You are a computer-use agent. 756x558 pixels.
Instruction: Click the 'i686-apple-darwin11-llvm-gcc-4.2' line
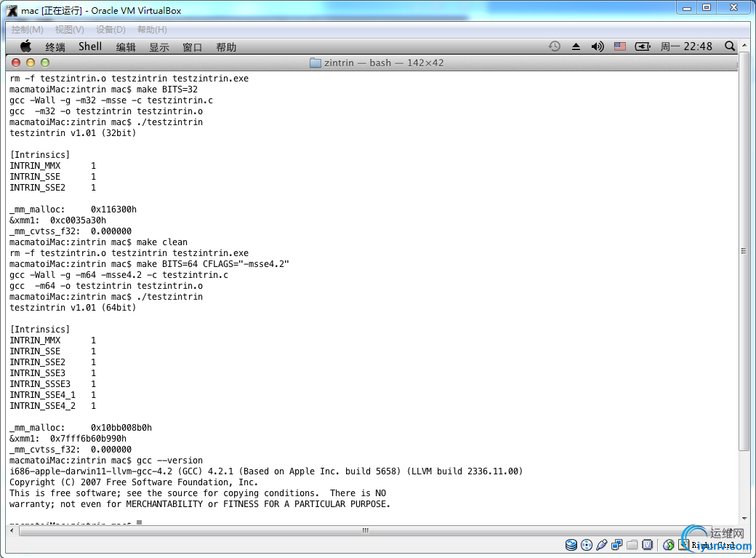pos(266,471)
